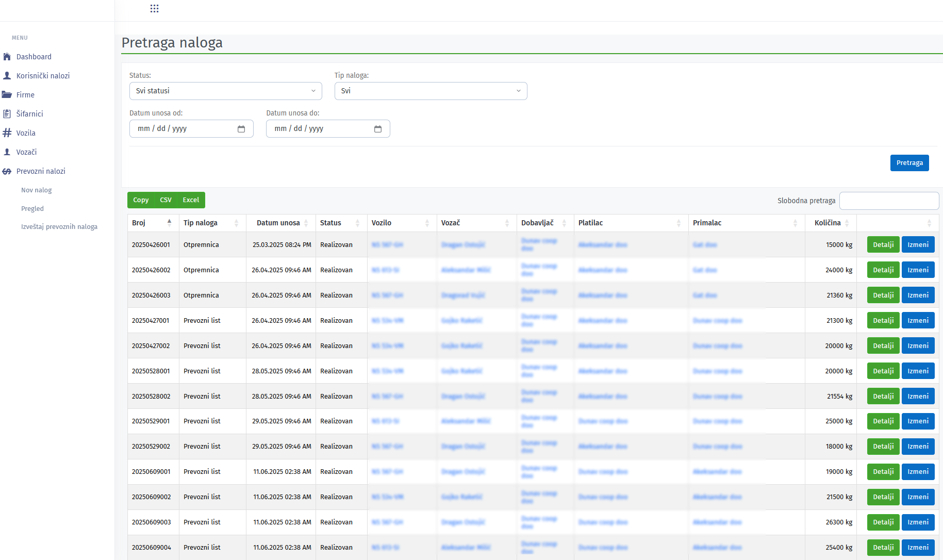Click the Vozila hash icon
943x560 pixels.
(7, 133)
